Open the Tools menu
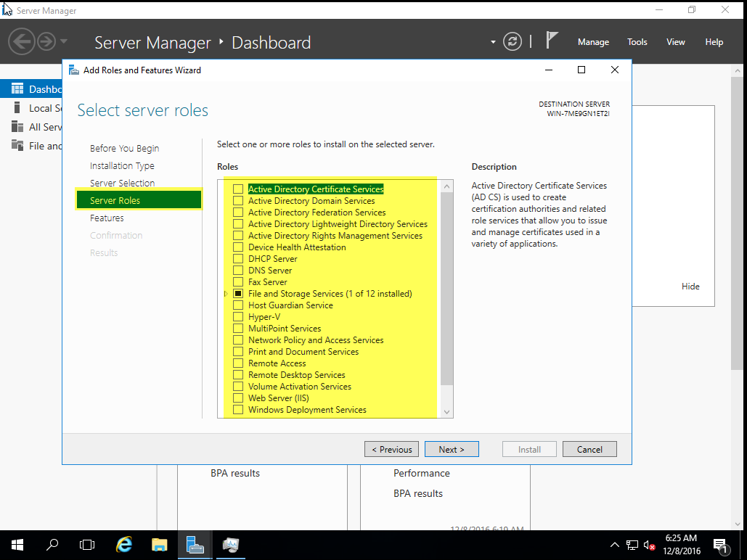 click(637, 42)
